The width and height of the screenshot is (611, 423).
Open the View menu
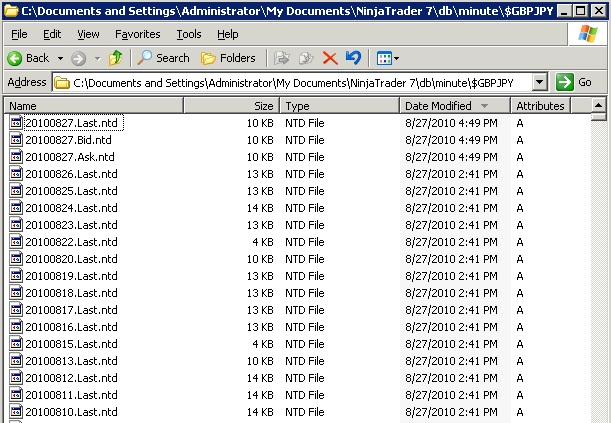point(88,34)
